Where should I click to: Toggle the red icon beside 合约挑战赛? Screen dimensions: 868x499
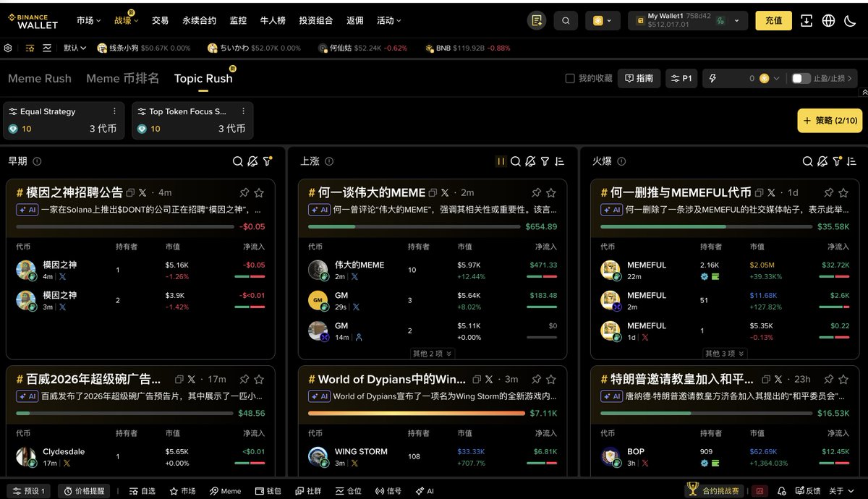759,490
